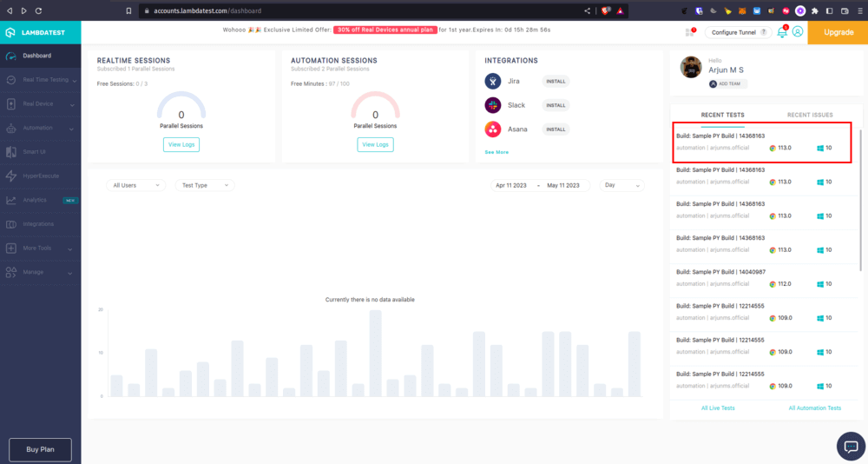Viewport: 868px width, 464px height.
Task: Install the Slack integration
Action: point(556,105)
